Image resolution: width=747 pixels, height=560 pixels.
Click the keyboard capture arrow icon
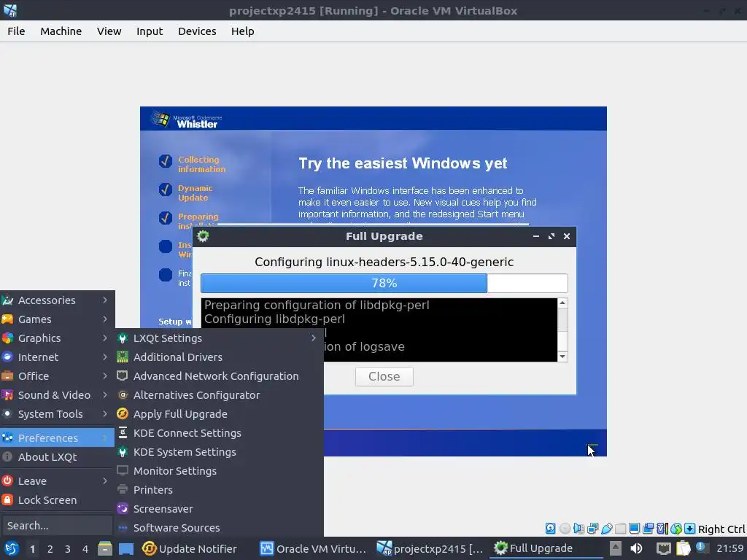689,528
